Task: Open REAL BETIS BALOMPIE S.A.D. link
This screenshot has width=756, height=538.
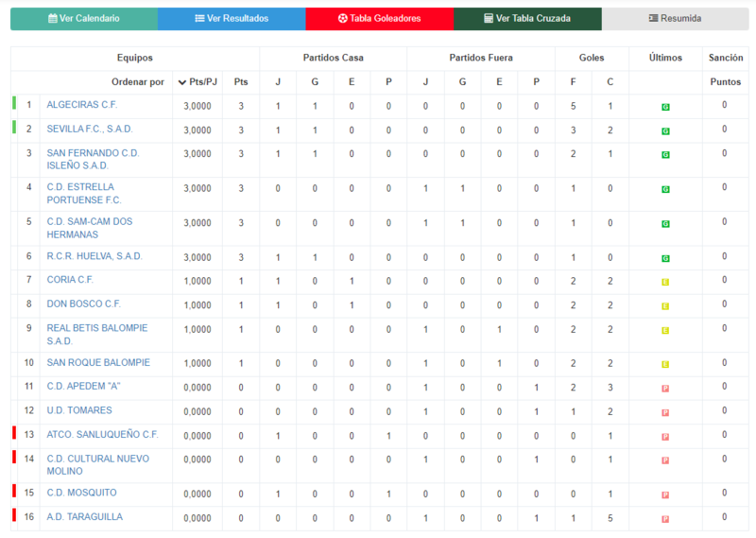Action: tap(97, 335)
